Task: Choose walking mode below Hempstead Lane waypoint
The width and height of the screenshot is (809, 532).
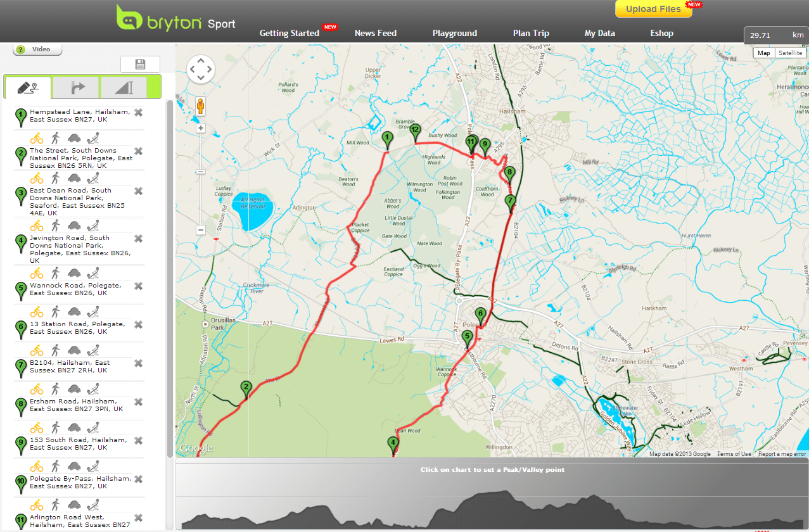Action: tap(55, 137)
